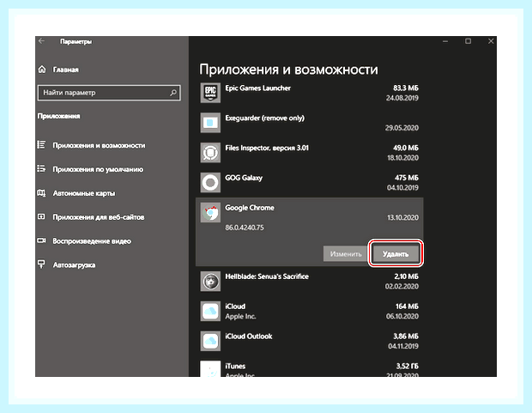Open the Автозагрузка section
This screenshot has width=532, height=413.
tap(74, 265)
